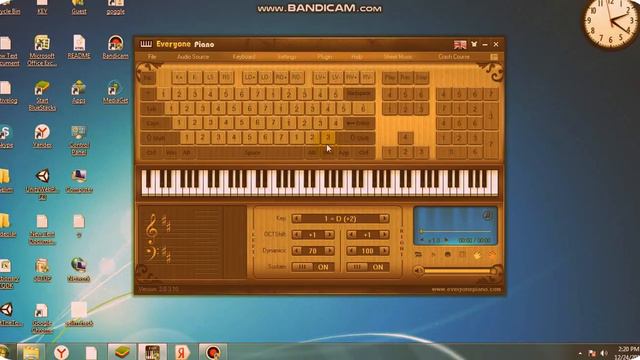Decrease playback speed with left arrow
Screen dimensions: 640x360
click(x=422, y=240)
